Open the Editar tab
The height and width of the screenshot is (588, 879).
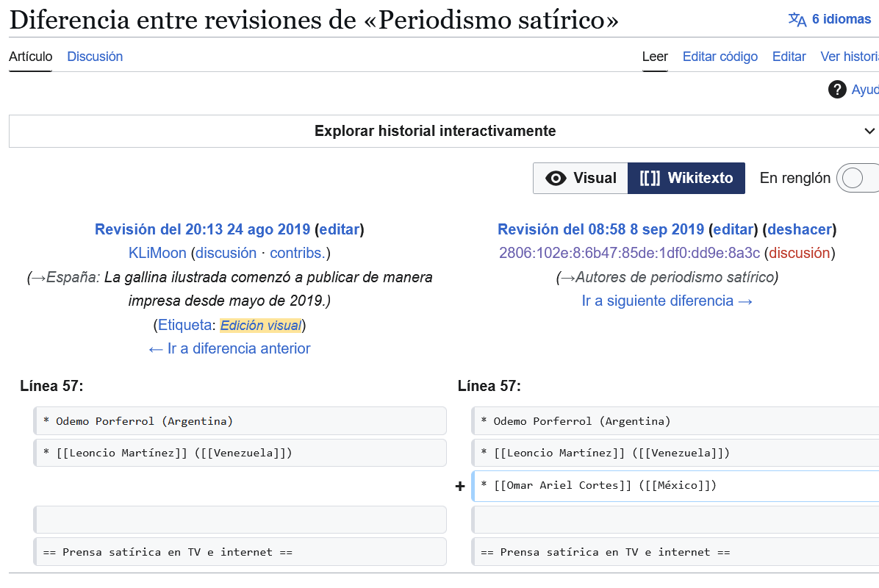pyautogui.click(x=789, y=57)
